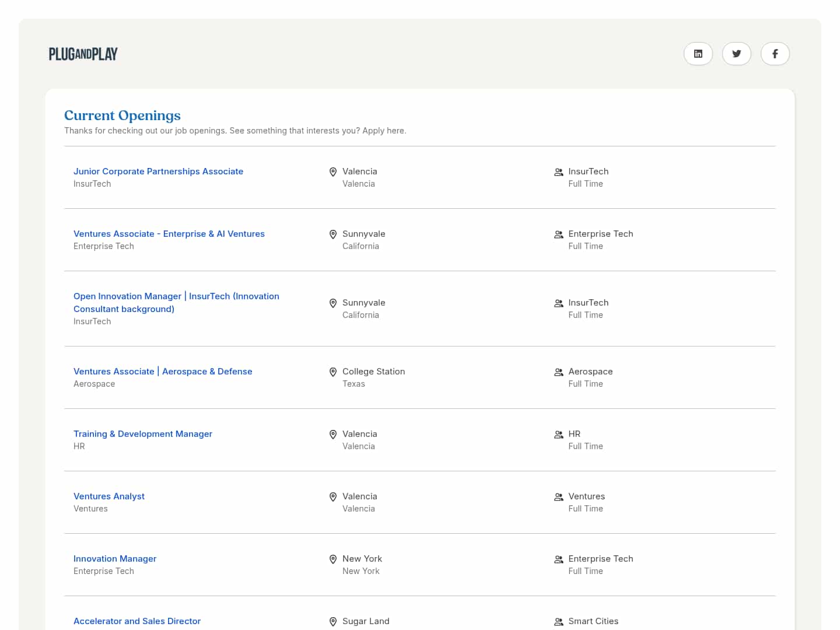This screenshot has width=840, height=630.
Task: Click the team icon beside Smart Cities
Action: (x=558, y=622)
